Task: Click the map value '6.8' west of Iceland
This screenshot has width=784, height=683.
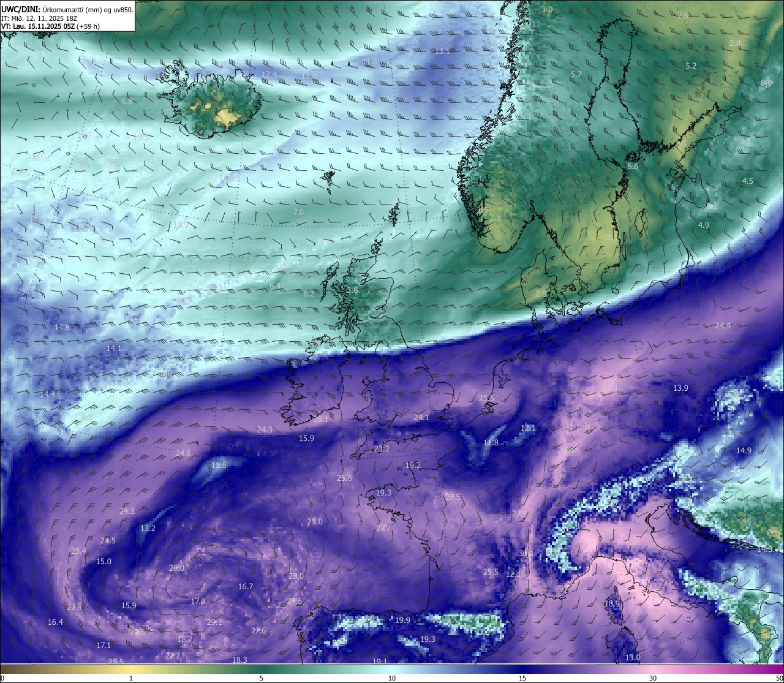Action: (127, 101)
